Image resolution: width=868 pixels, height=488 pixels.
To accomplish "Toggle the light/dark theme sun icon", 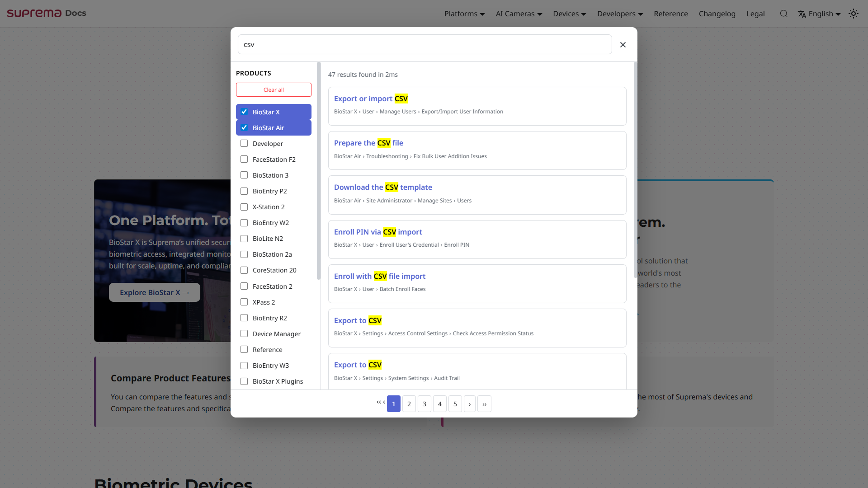I will click(853, 14).
